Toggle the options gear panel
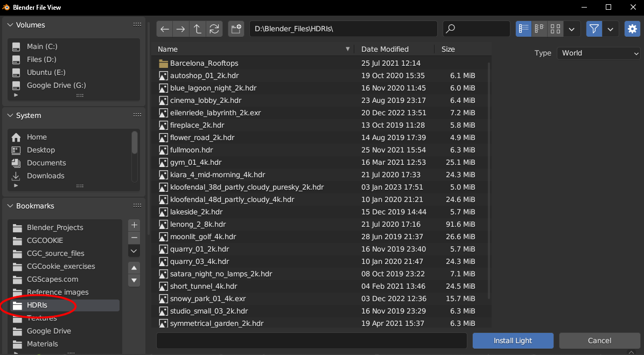Viewport: 644px width, 355px height. (633, 29)
